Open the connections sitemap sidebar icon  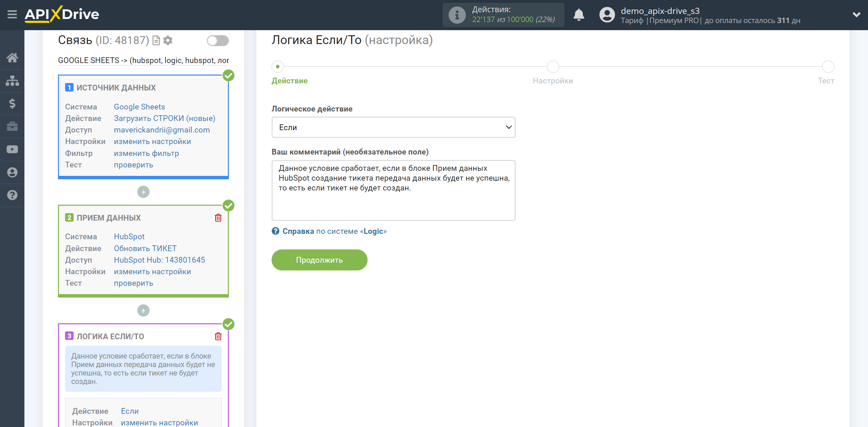(12, 81)
